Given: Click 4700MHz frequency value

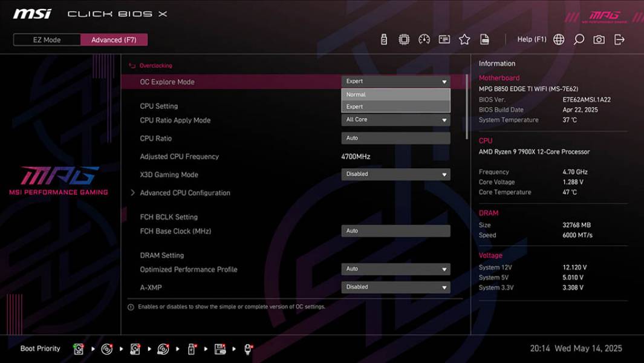Looking at the screenshot, I should coord(356,157).
